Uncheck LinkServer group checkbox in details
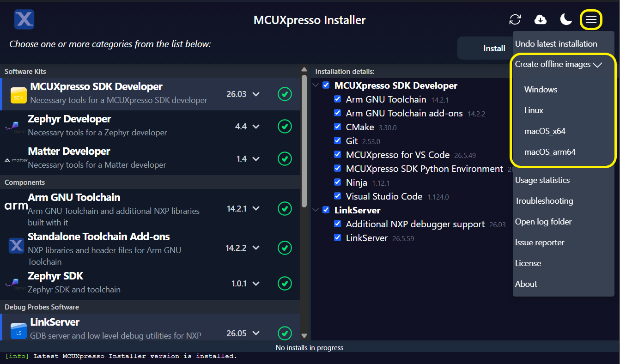Viewport: 620px width, 364px height. pyautogui.click(x=326, y=210)
